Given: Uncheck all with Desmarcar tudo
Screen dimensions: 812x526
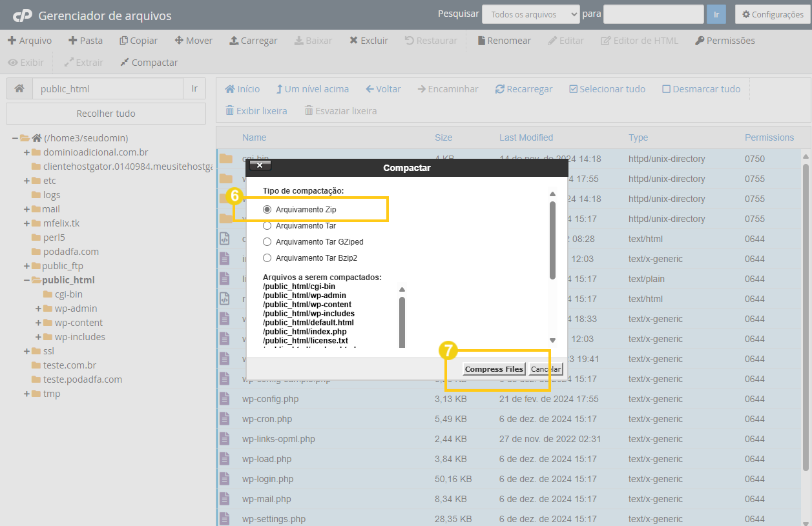Looking at the screenshot, I should 702,89.
